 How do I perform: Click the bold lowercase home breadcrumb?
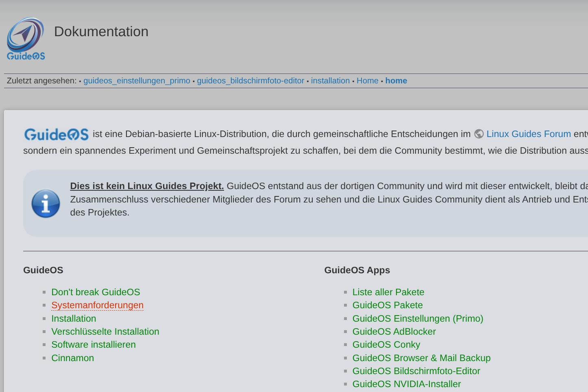coord(396,81)
